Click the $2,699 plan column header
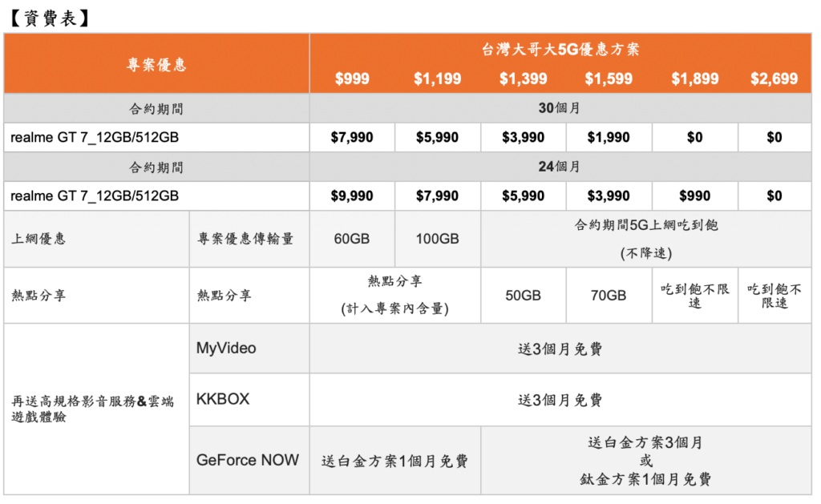 [x=774, y=79]
